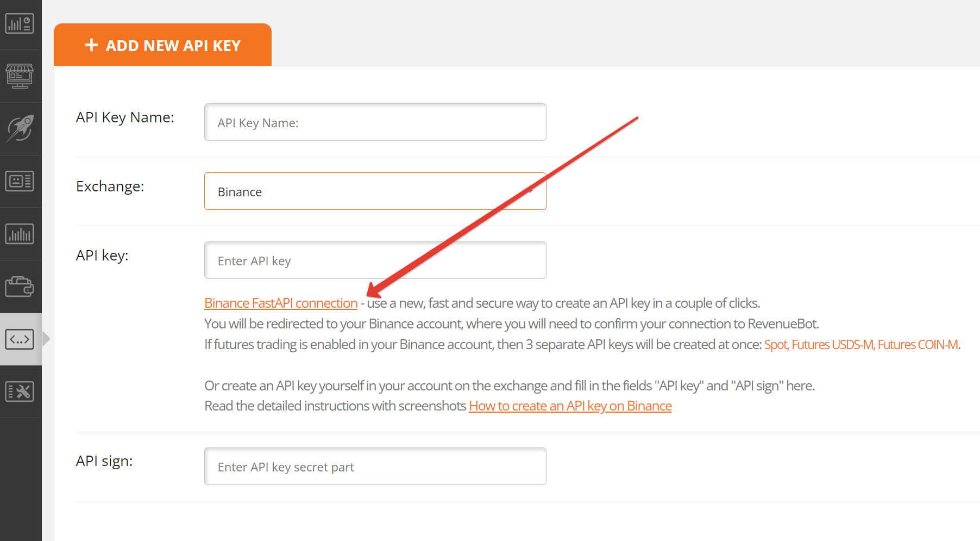Open the marketplace storefront icon in sidebar
Viewport: 980px width, 541px height.
(20, 76)
